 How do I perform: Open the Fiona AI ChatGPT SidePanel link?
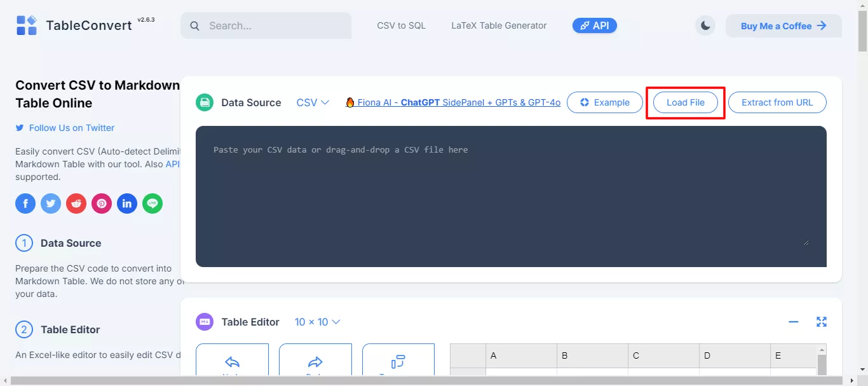coord(452,102)
